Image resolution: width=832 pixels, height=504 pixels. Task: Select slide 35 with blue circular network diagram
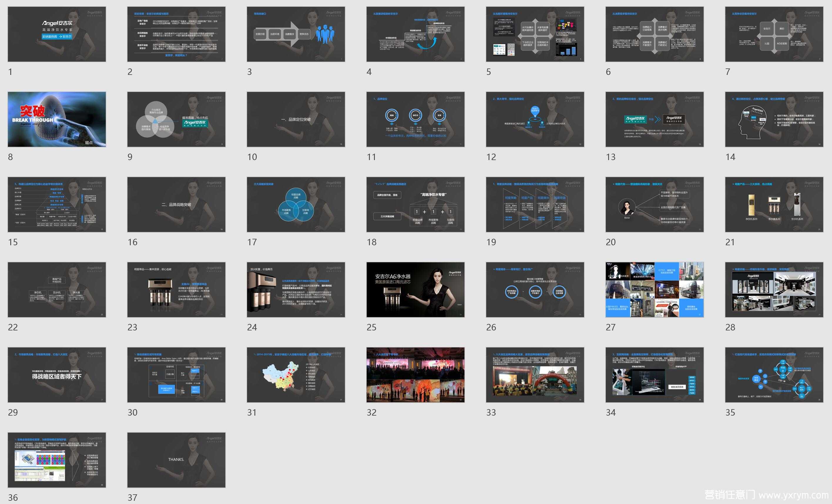coord(774,375)
